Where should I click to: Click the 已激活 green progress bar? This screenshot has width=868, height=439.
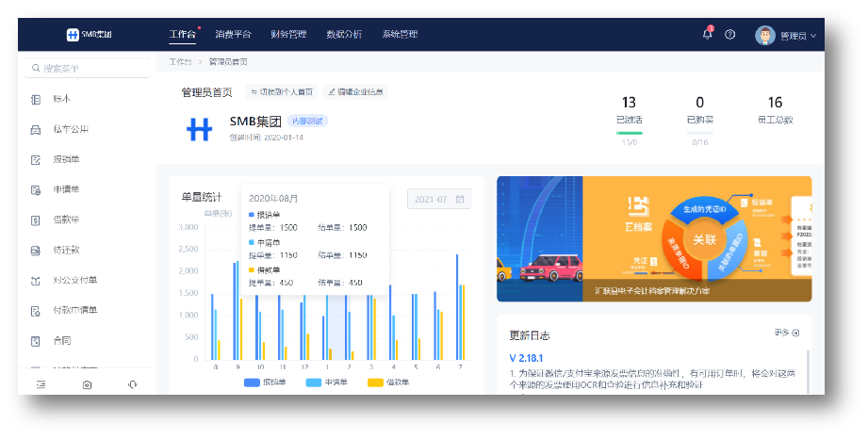[629, 132]
